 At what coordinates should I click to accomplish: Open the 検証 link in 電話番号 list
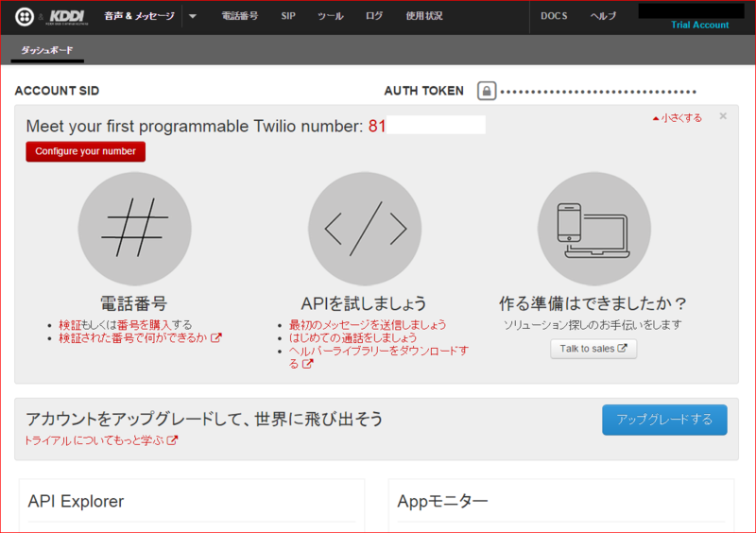tap(70, 325)
